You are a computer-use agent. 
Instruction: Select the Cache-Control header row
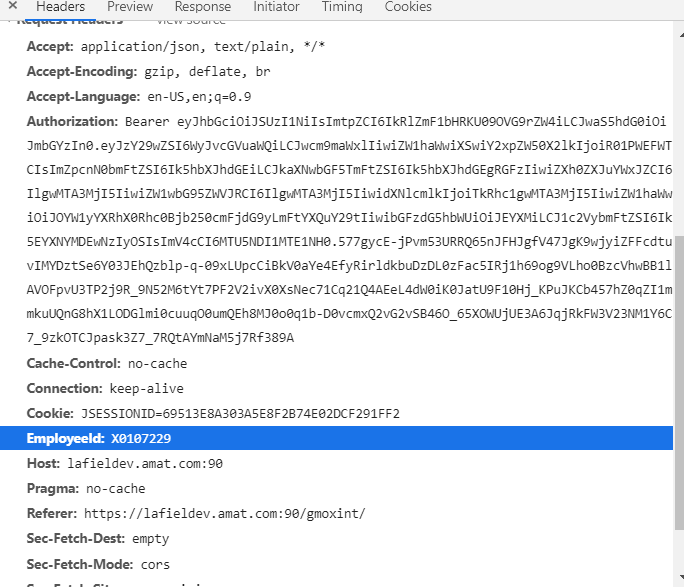106,364
